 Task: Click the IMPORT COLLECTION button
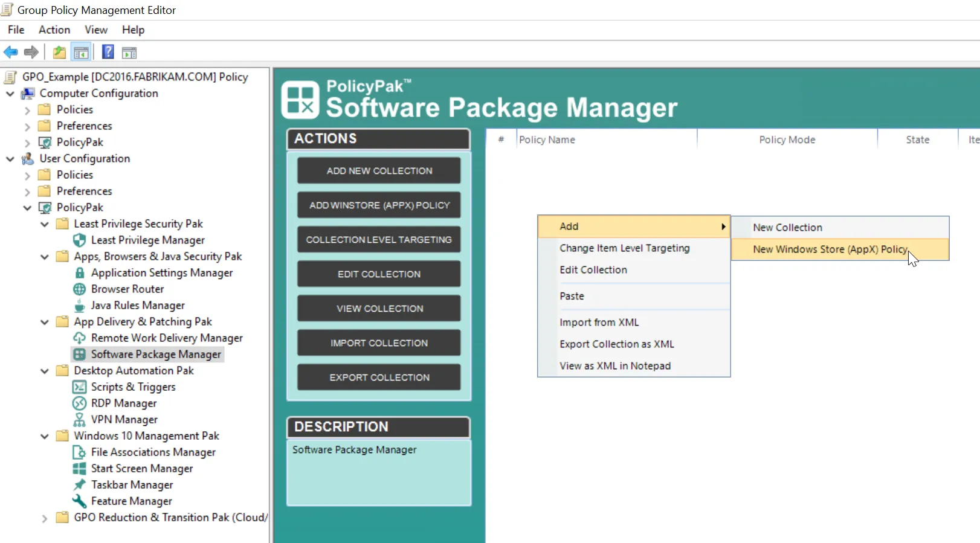pyautogui.click(x=379, y=343)
